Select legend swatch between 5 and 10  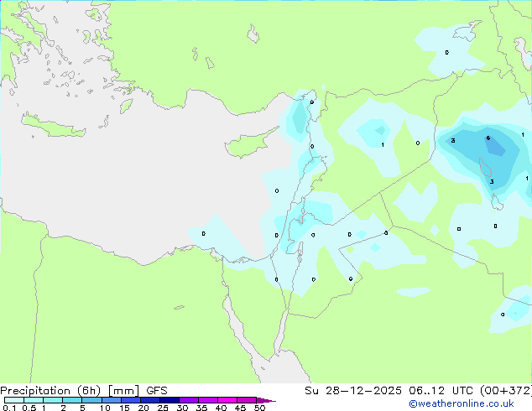(x=91, y=400)
